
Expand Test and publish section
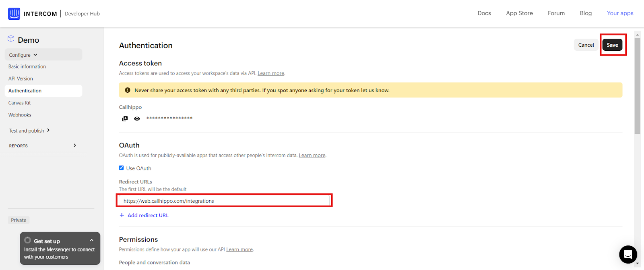click(29, 131)
